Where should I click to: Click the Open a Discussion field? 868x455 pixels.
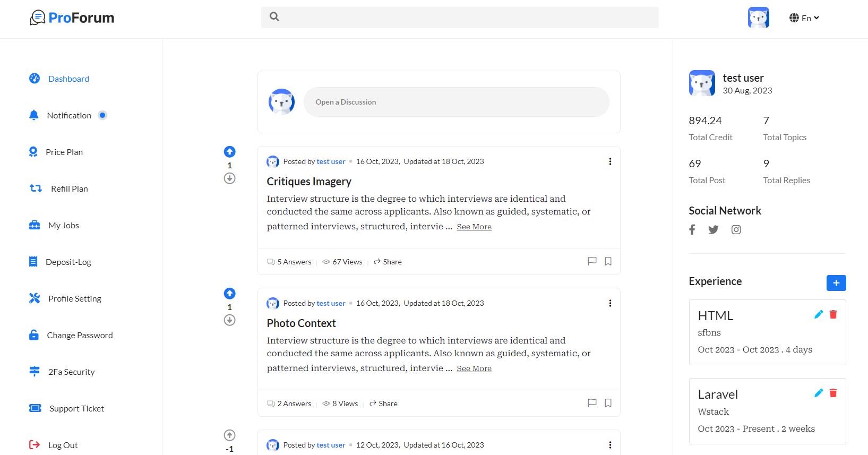[456, 102]
